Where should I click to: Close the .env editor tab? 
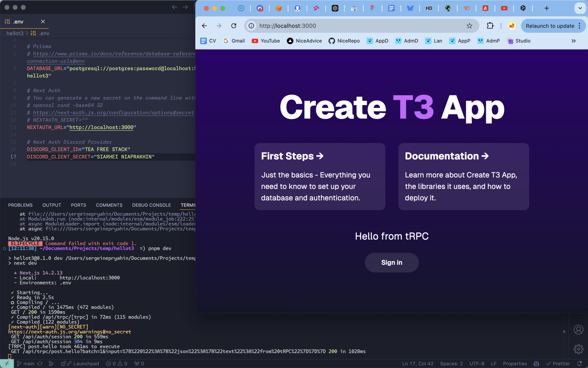pyautogui.click(x=43, y=22)
